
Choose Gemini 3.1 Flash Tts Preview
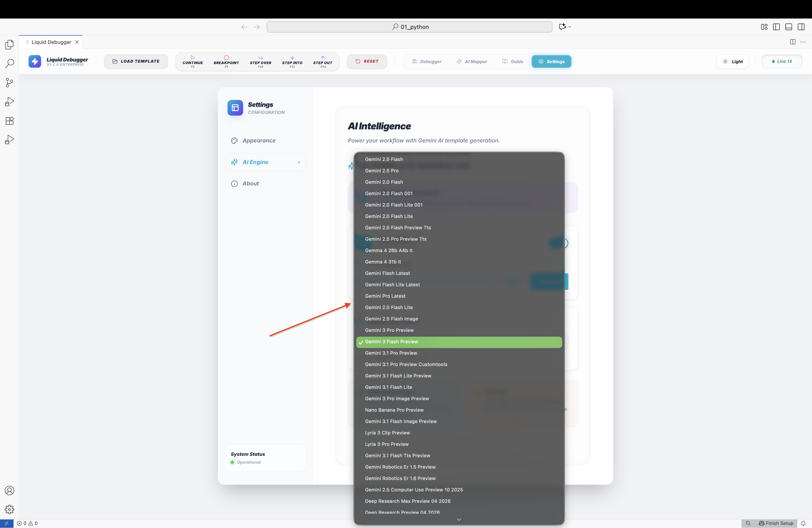pyautogui.click(x=459, y=456)
